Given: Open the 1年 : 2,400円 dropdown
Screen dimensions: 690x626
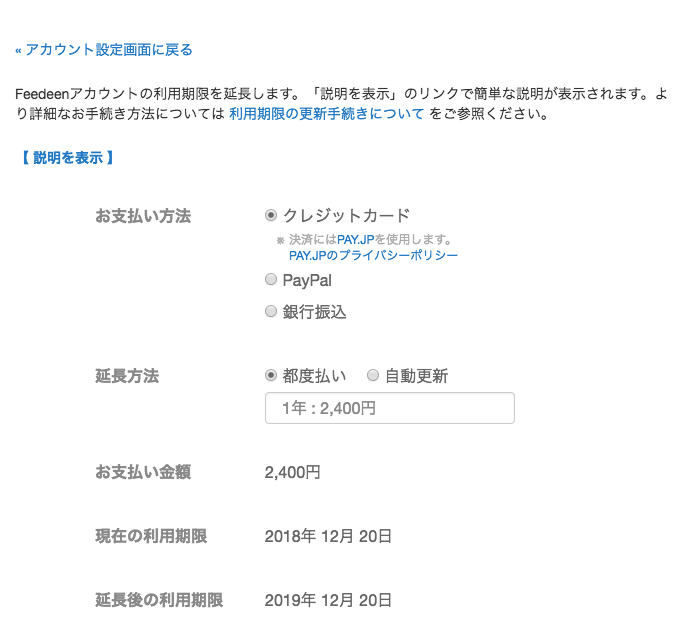Looking at the screenshot, I should coord(389,408).
